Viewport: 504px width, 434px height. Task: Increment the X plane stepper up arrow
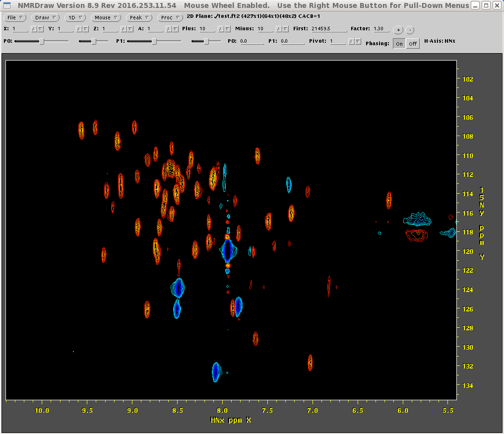[34, 29]
